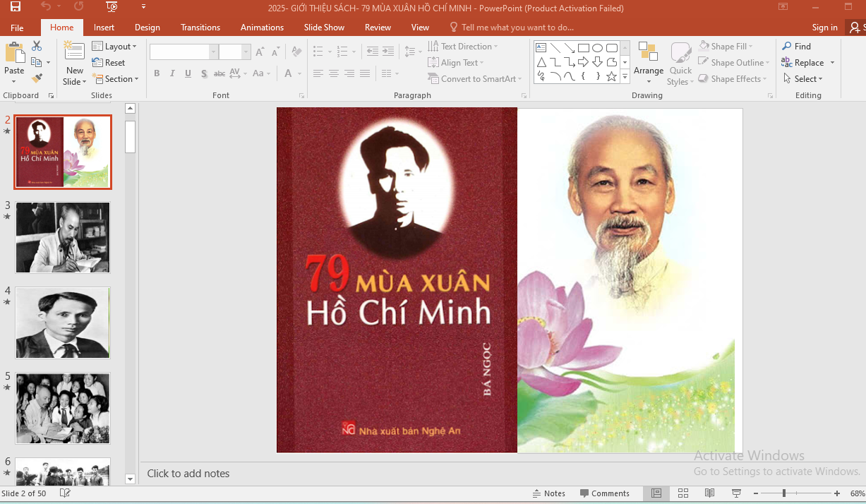Toggle Bold formatting

click(157, 73)
